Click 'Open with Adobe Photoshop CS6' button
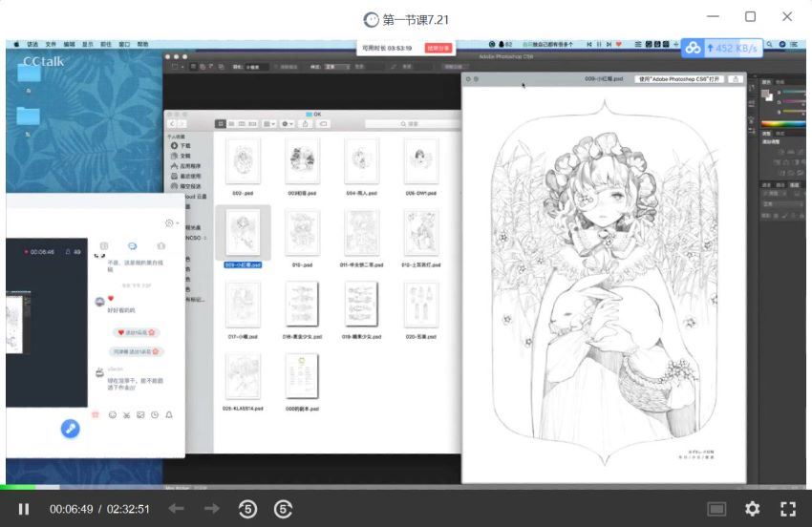Viewport: 812px width, 527px height. tap(679, 79)
